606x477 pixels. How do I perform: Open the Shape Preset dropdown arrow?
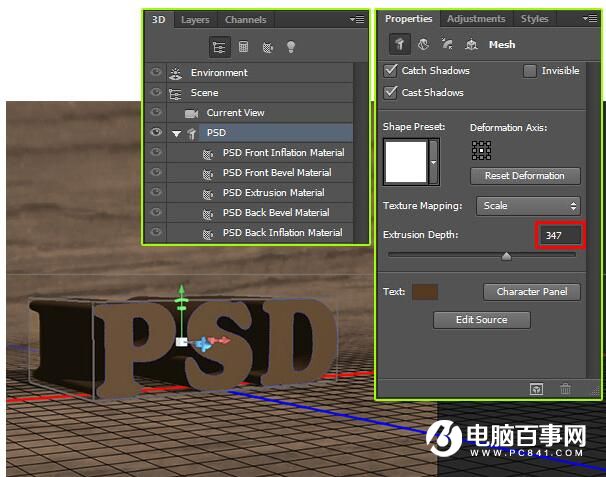click(434, 162)
